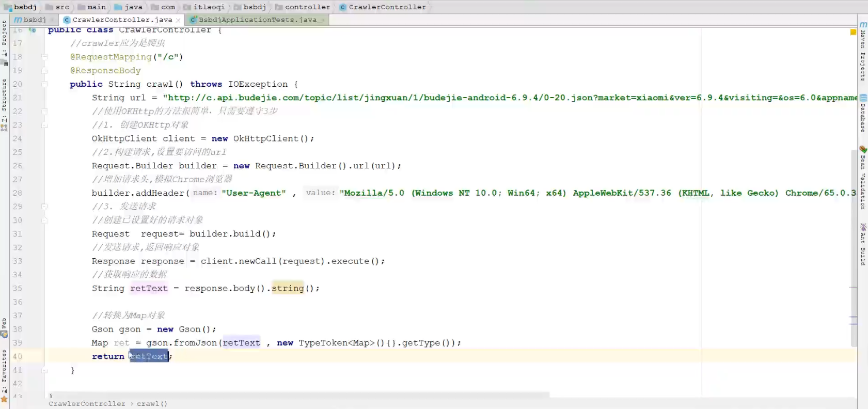
Task: Open the Database side panel
Action: tap(863, 114)
